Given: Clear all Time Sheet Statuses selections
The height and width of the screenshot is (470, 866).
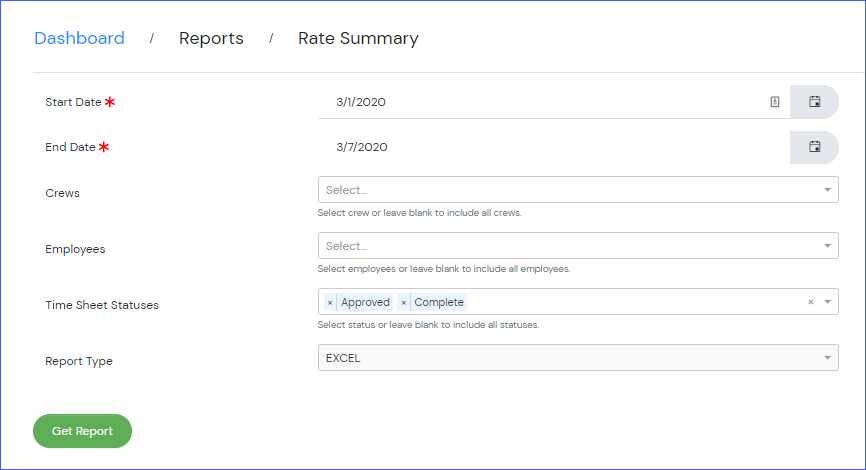Looking at the screenshot, I should point(810,302).
